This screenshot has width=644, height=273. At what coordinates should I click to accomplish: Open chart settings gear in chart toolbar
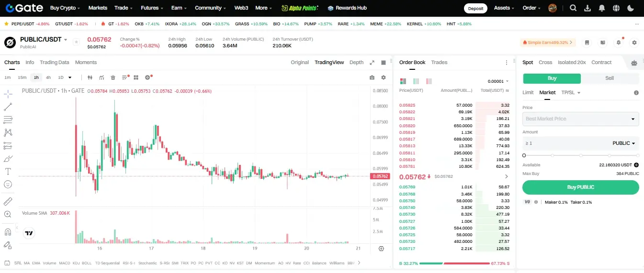coord(383,77)
